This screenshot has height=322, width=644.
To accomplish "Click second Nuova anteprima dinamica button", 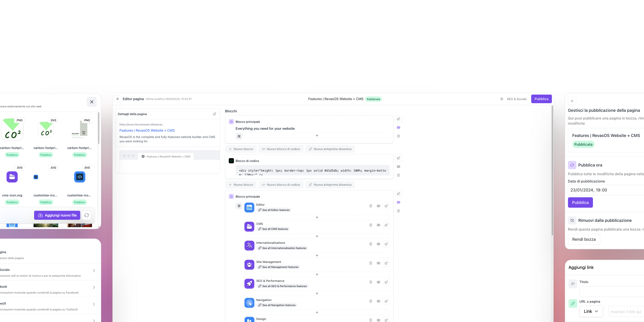I will point(330,185).
